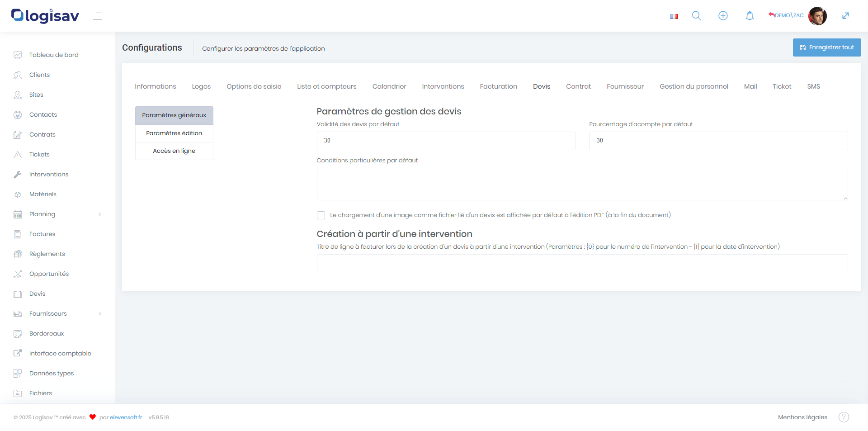
Task: Enable image attachment shown in PDF checkbox
Action: click(x=321, y=215)
